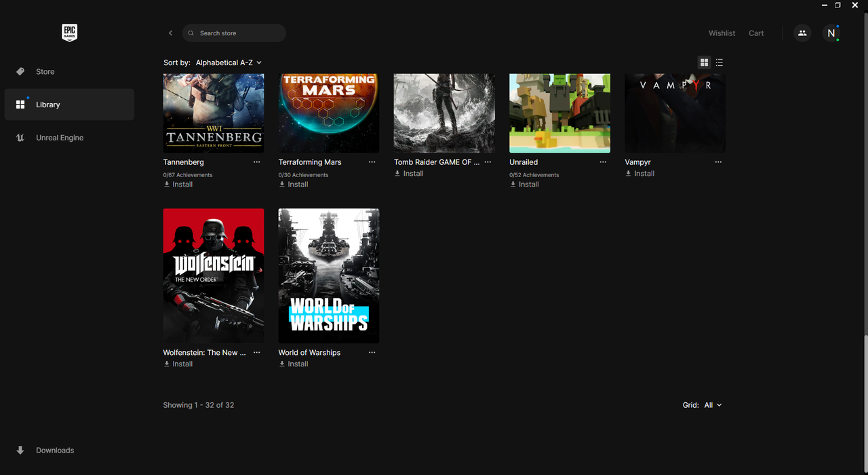Go back using the back arrow

(170, 33)
